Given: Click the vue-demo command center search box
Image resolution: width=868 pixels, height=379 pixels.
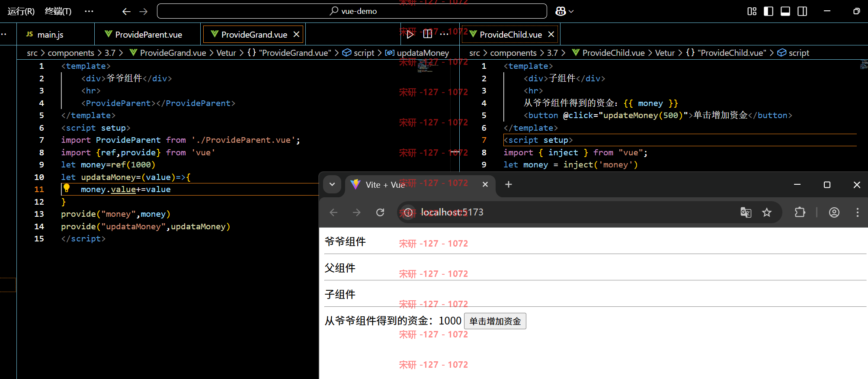Looking at the screenshot, I should pos(352,11).
